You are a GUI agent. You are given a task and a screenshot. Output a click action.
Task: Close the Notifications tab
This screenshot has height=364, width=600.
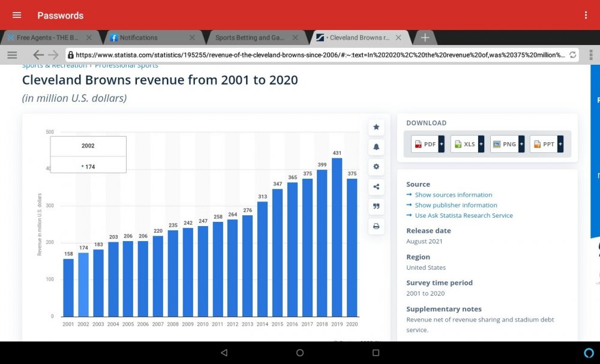click(192, 37)
